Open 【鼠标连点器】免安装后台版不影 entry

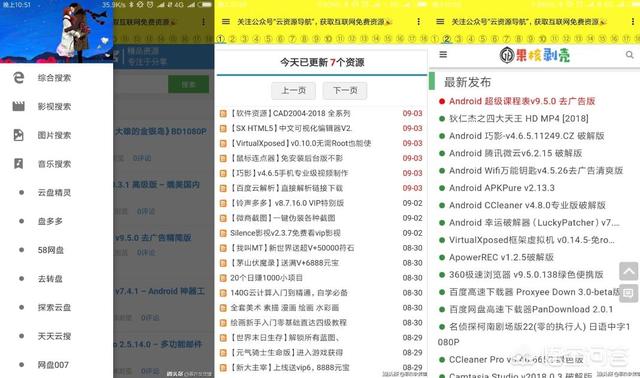click(x=287, y=158)
